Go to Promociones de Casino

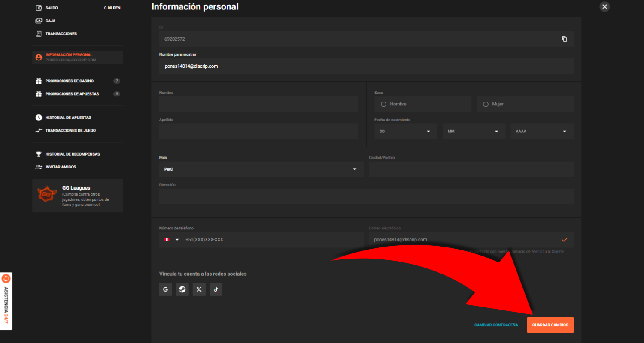click(70, 81)
